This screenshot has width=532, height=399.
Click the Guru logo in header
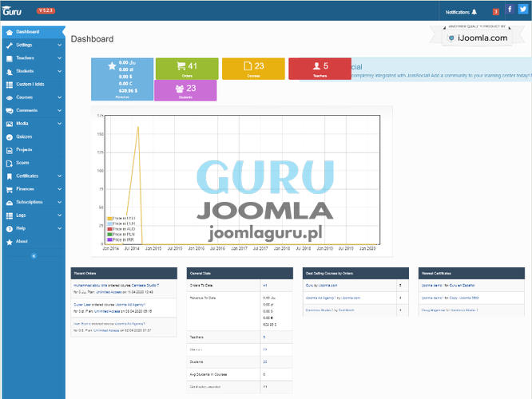point(11,11)
